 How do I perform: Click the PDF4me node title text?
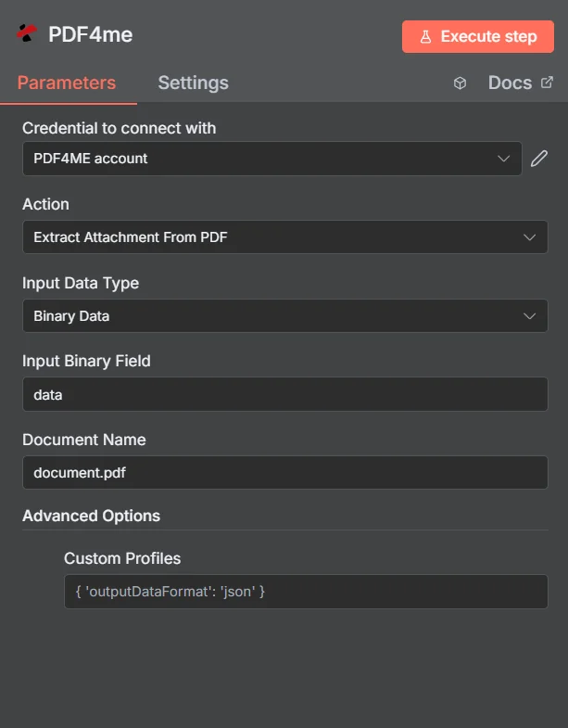click(x=91, y=35)
